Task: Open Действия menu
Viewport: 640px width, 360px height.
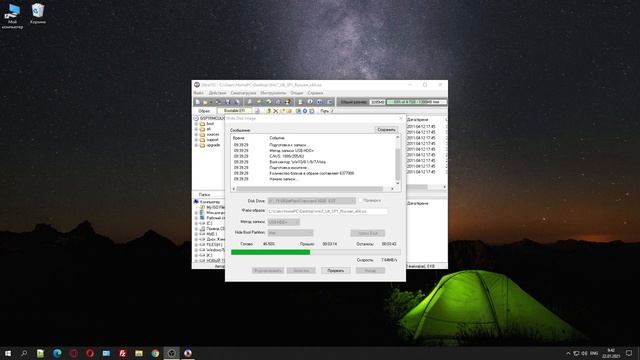Action: coord(217,93)
